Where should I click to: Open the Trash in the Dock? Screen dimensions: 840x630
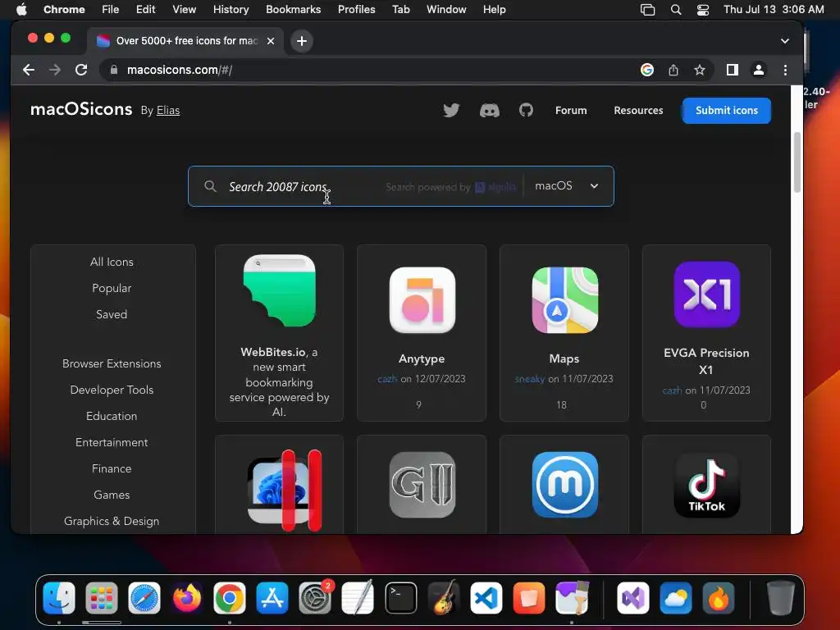[x=781, y=597]
